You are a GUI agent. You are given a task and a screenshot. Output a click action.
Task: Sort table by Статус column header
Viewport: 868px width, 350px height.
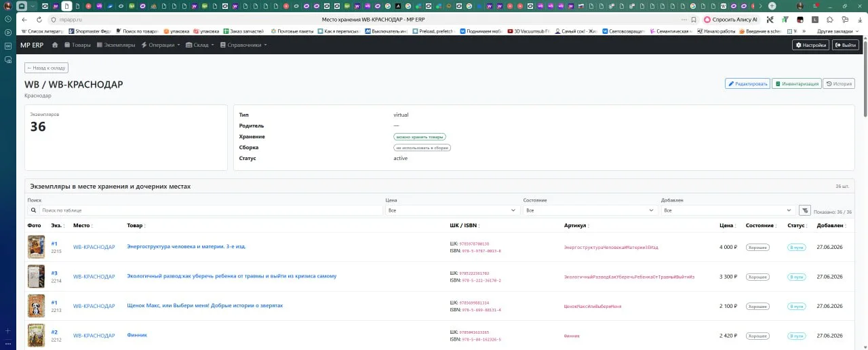point(797,225)
